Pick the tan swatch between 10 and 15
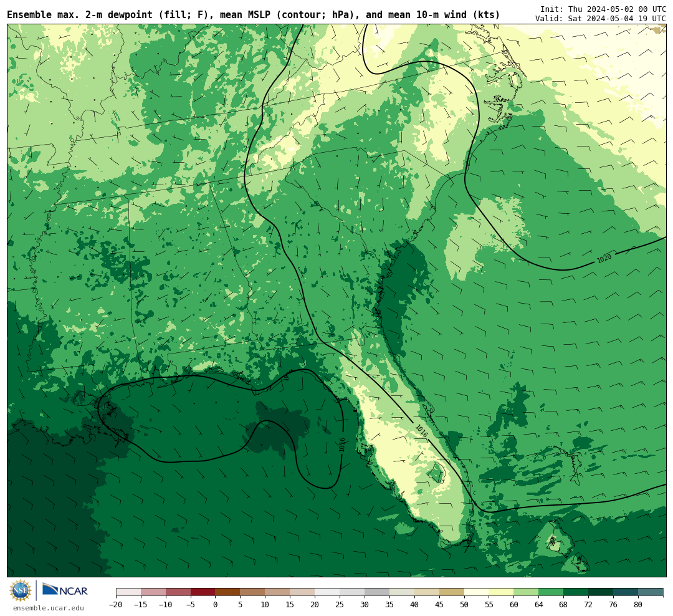The height and width of the screenshot is (616, 673). 278,592
